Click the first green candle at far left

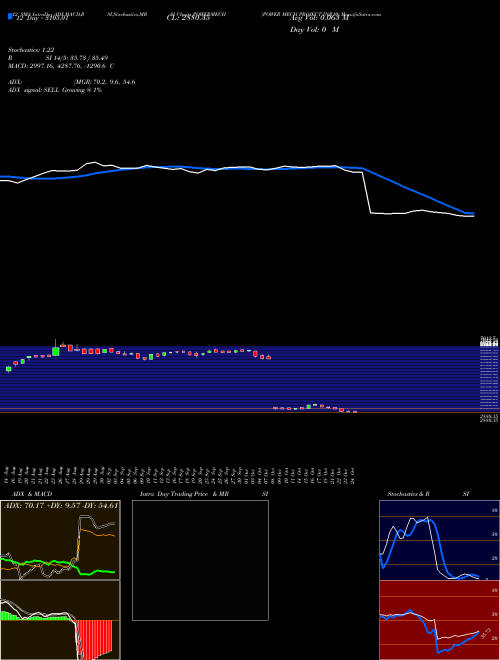coord(8,369)
